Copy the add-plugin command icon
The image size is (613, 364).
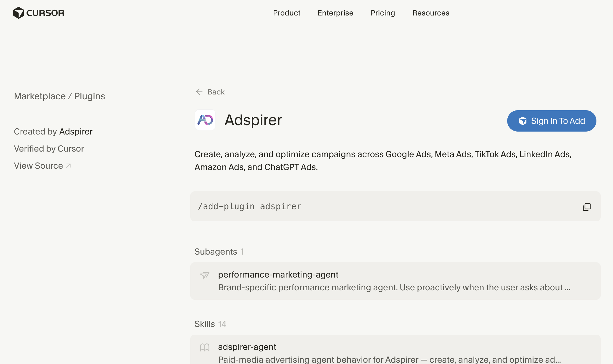pos(587,207)
